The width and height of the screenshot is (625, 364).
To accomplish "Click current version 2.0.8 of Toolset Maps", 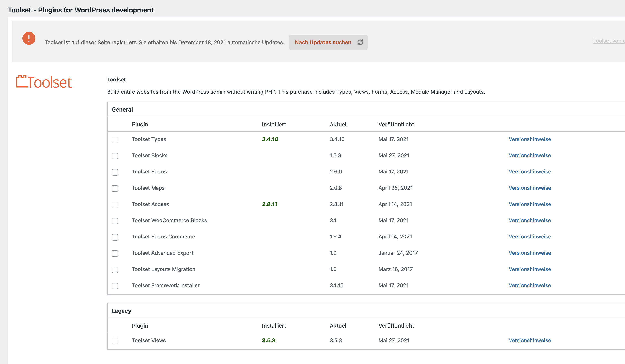I will click(x=336, y=188).
